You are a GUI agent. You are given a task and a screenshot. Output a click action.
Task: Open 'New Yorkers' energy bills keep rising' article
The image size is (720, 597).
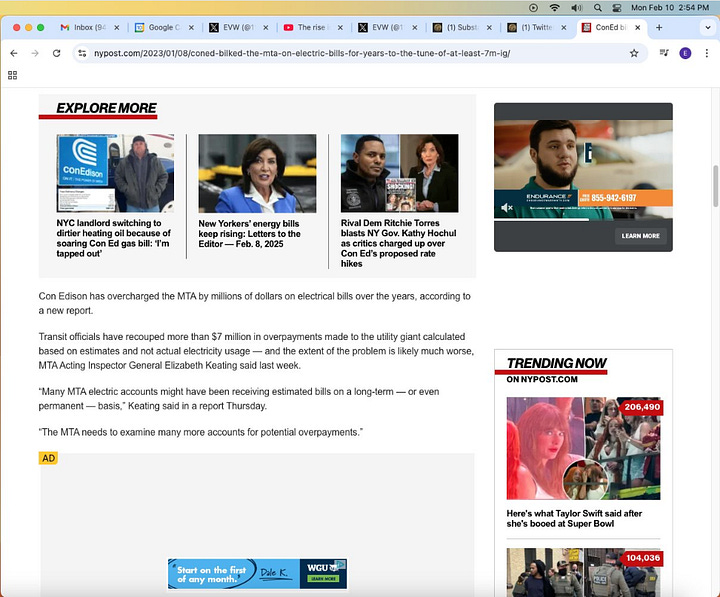click(x=249, y=234)
